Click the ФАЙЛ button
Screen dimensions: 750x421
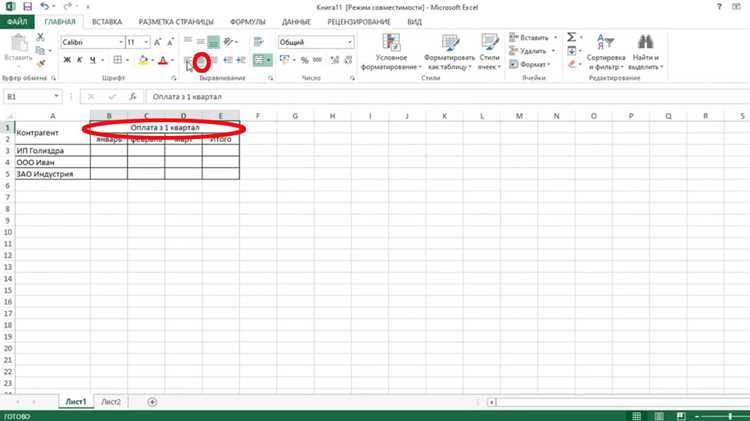17,22
